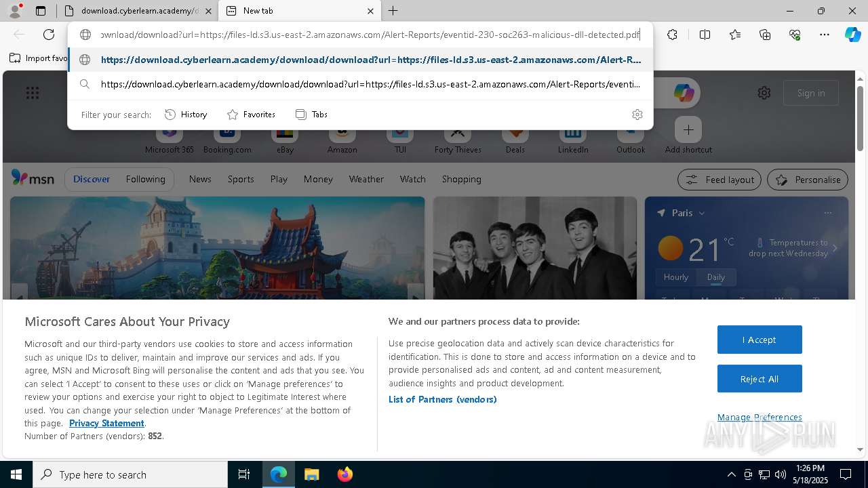
Task: Close the download.cyberlearn.academy tab
Action: point(208,11)
